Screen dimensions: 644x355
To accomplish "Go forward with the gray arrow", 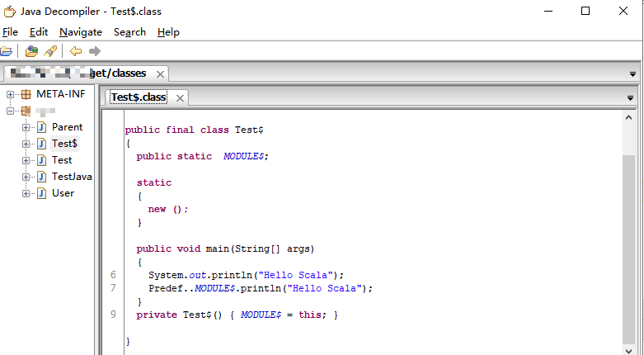I will coord(95,51).
